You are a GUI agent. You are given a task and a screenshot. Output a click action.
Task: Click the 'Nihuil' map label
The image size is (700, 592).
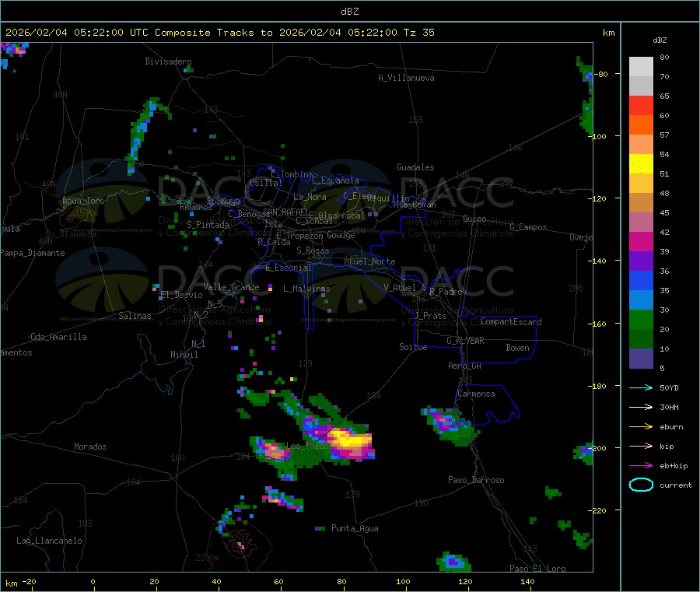[x=184, y=355]
